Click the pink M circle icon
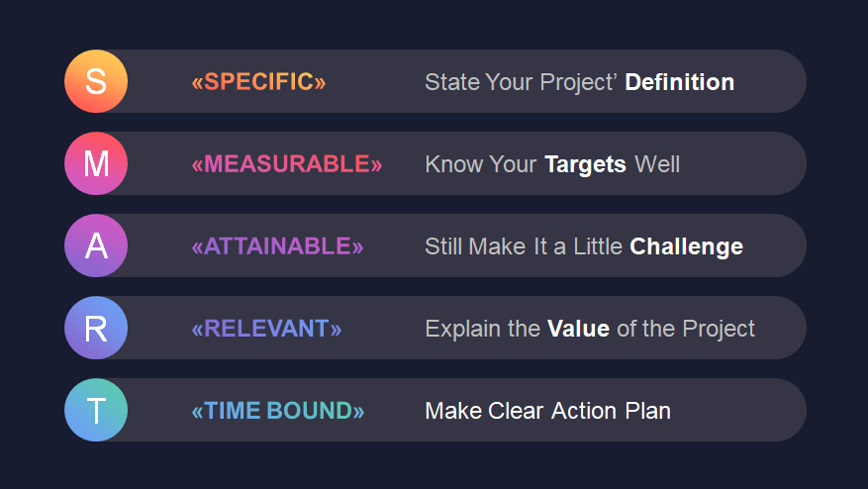The image size is (868, 489). [x=96, y=163]
